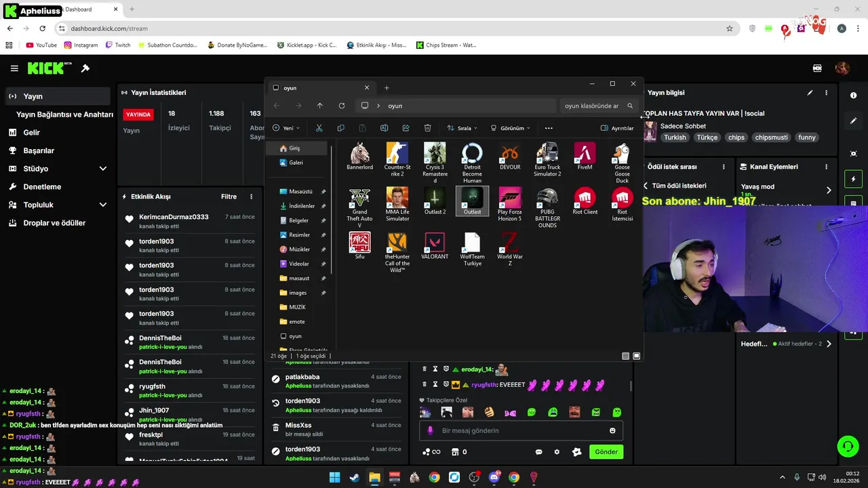
Task: Open the emoji picker in chat box
Action: [x=612, y=430]
